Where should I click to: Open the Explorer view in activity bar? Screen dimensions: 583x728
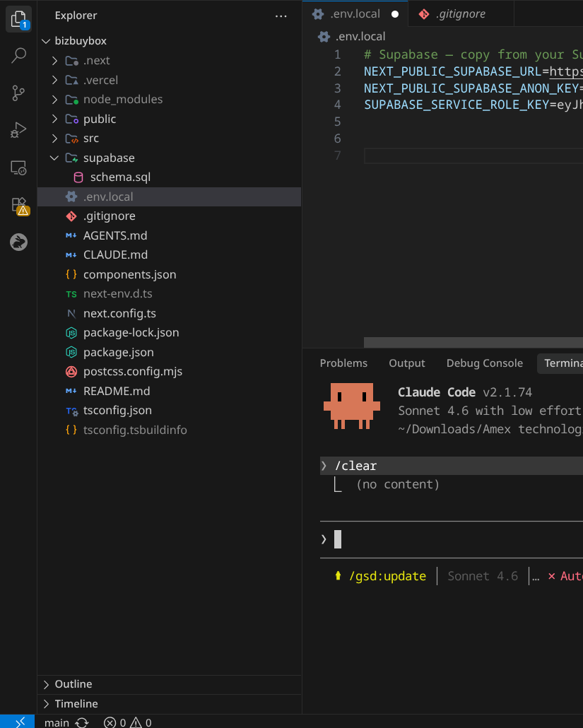18,20
